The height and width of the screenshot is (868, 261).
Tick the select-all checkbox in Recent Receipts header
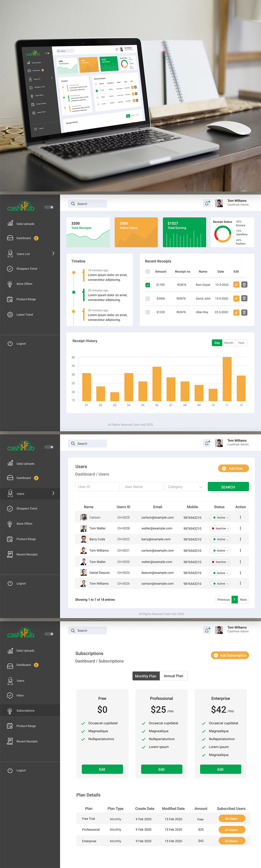coord(148,272)
